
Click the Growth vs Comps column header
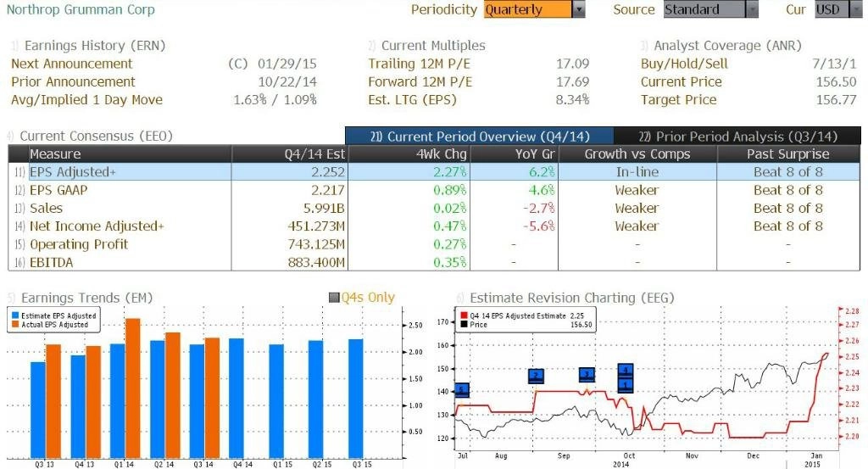point(637,154)
